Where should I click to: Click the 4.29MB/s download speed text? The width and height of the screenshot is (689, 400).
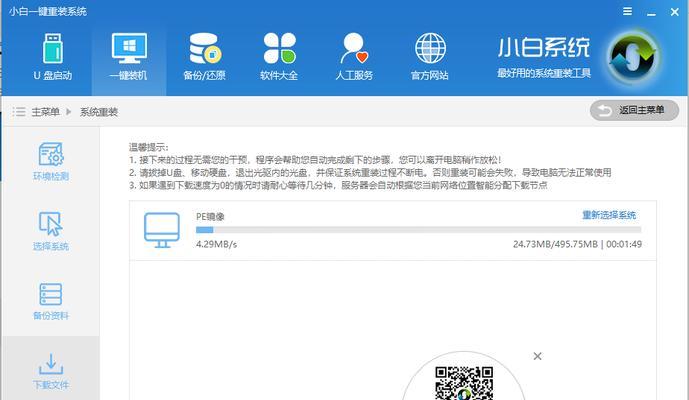217,244
